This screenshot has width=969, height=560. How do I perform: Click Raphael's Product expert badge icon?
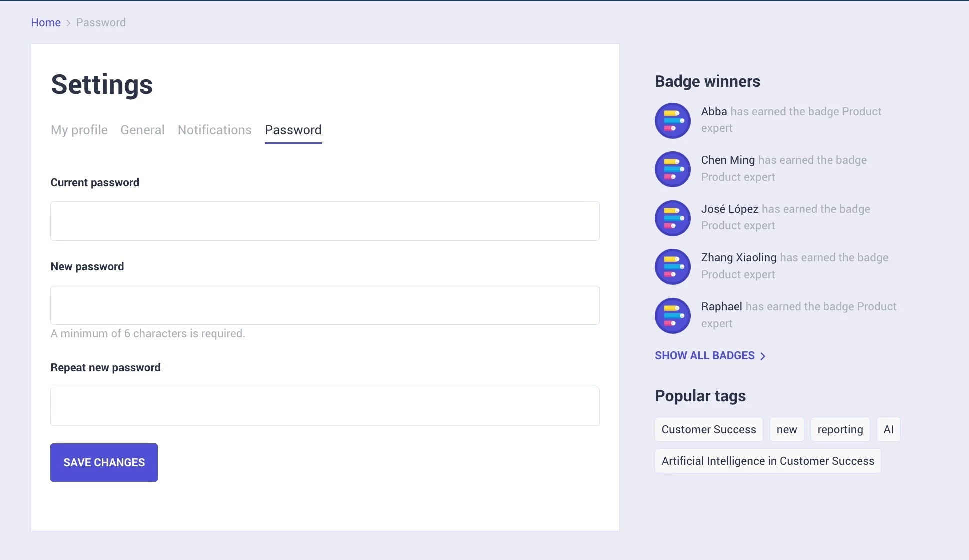pyautogui.click(x=673, y=316)
